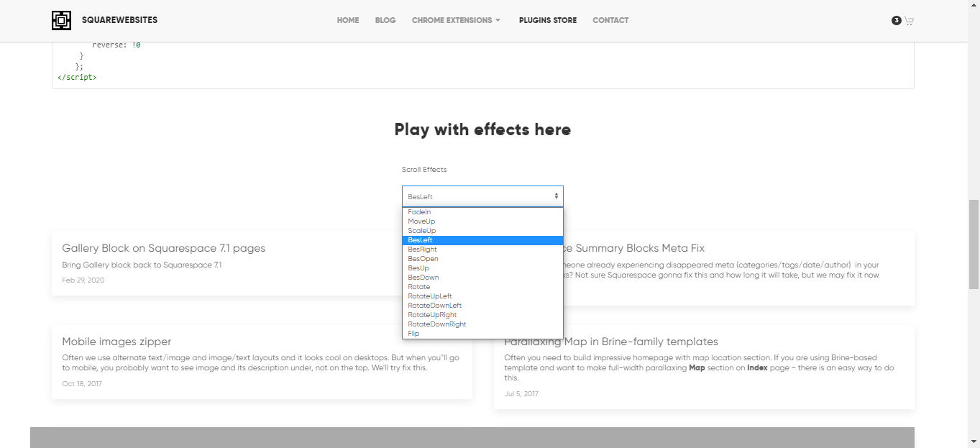This screenshot has height=448, width=980.
Task: Click the SQUAREWEBSITES site title
Action: (x=119, y=20)
